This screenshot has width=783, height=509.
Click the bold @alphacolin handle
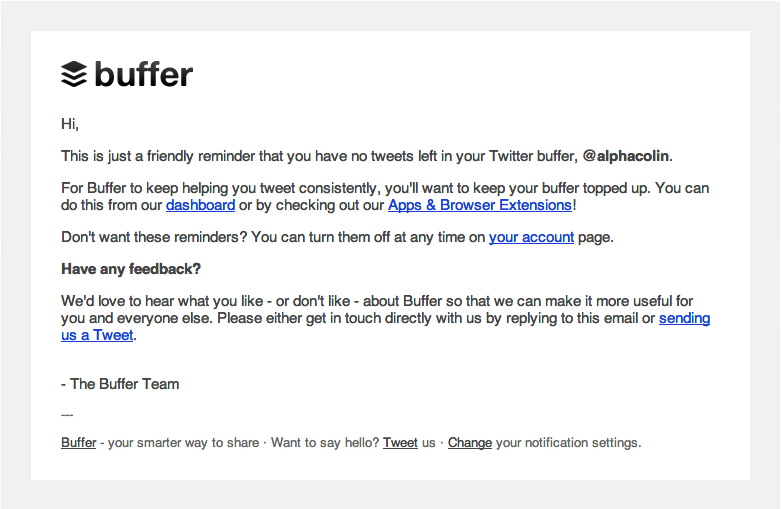[x=625, y=156]
